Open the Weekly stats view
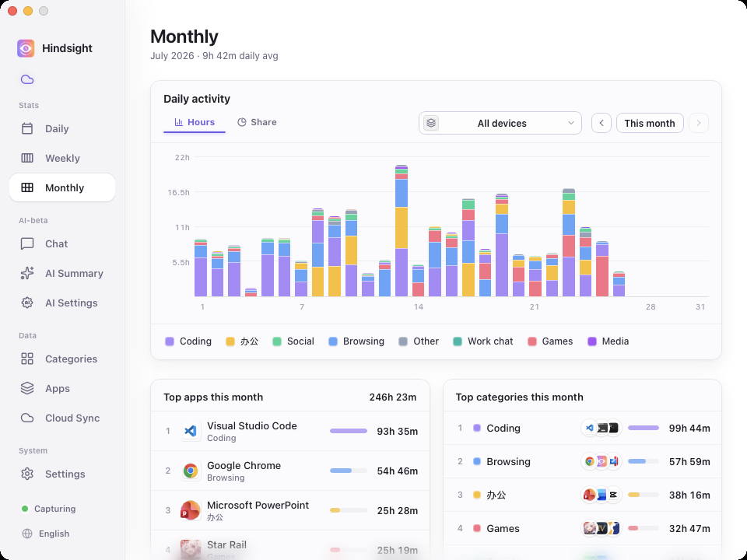This screenshot has width=747, height=560. click(62, 158)
